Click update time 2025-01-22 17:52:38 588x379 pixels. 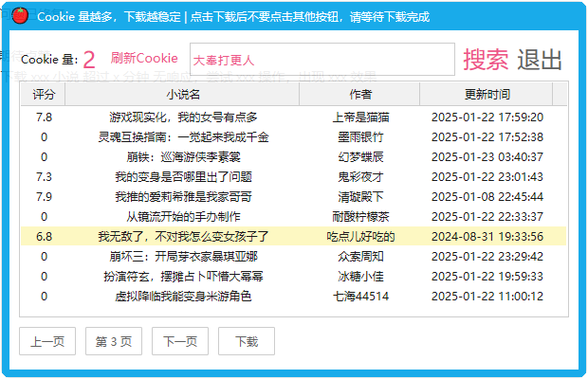coord(487,137)
